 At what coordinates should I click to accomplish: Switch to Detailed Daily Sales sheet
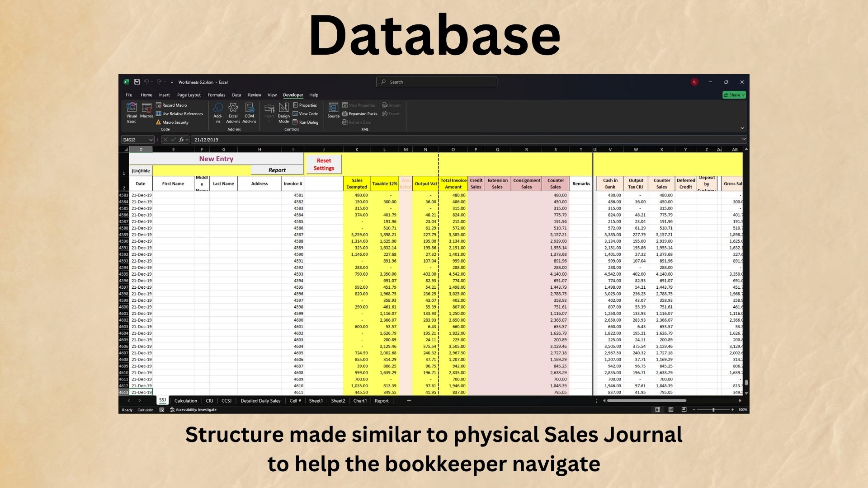point(260,401)
